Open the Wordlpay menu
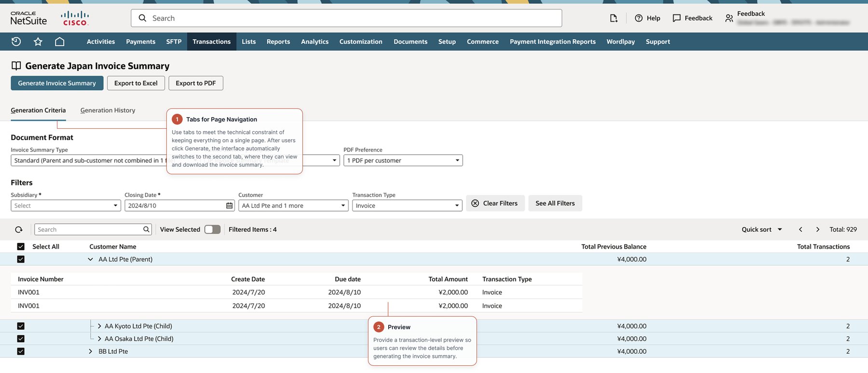 (621, 41)
